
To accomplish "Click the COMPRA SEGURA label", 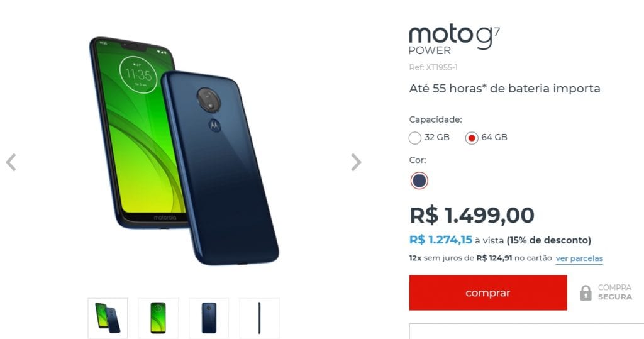I will click(615, 292).
